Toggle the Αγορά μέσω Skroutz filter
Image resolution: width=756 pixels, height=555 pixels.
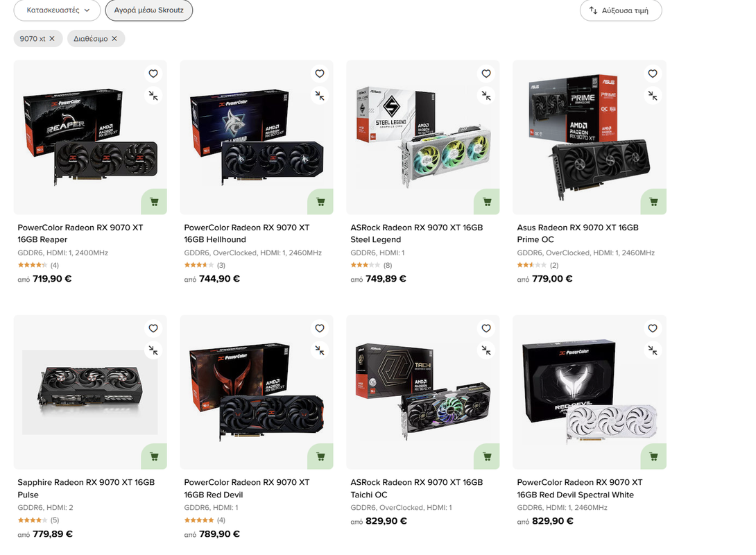[149, 10]
